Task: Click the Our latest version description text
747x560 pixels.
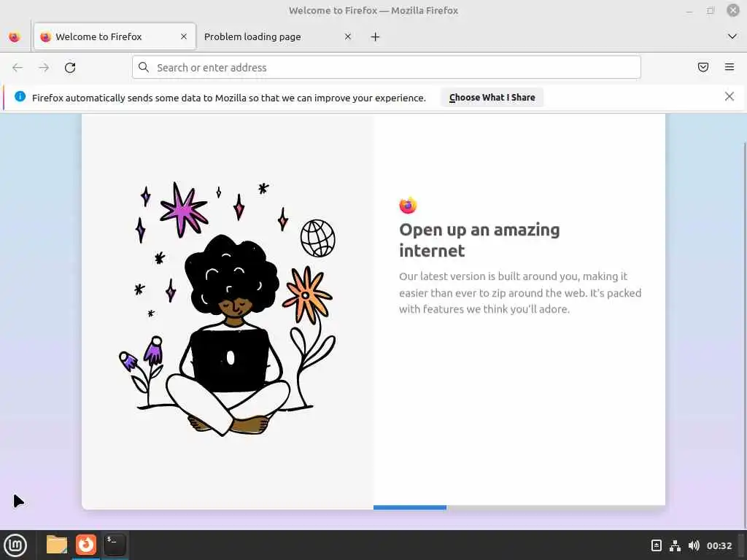Action: (520, 292)
